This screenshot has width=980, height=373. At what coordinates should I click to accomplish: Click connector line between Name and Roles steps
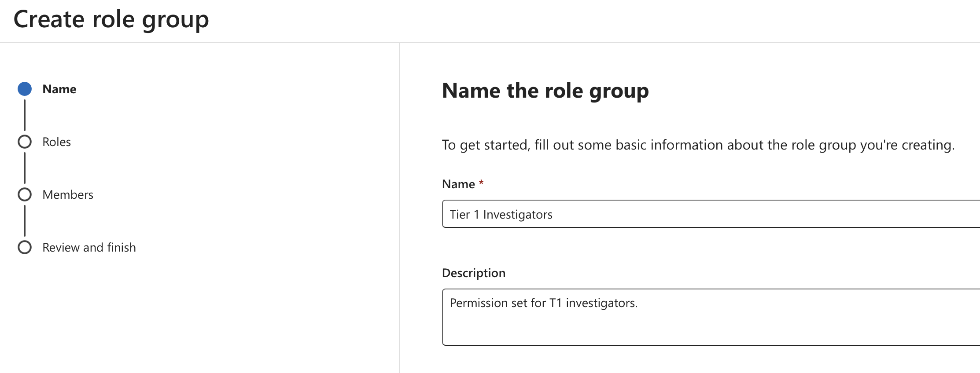25,115
